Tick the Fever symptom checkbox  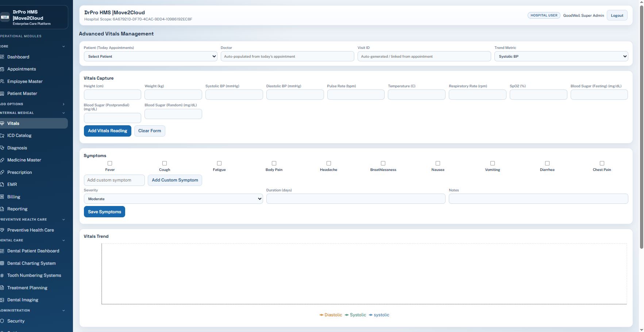[x=110, y=163]
